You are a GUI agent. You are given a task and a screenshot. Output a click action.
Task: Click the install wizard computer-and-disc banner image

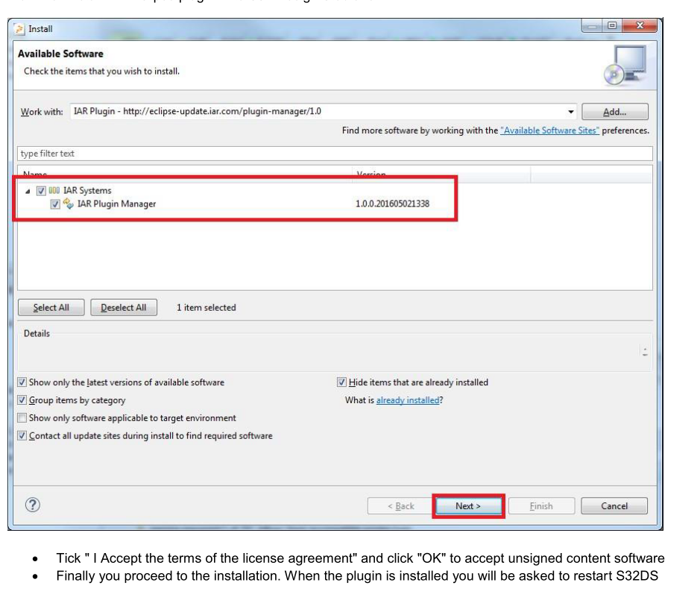[625, 66]
